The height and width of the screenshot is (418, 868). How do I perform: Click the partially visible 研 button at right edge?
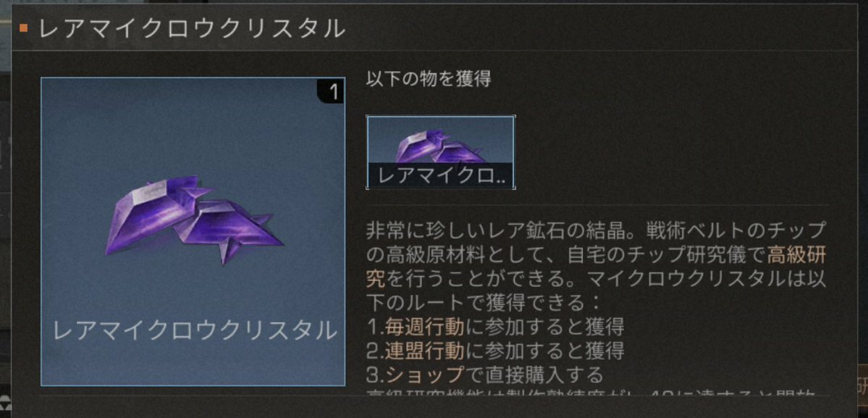862,385
